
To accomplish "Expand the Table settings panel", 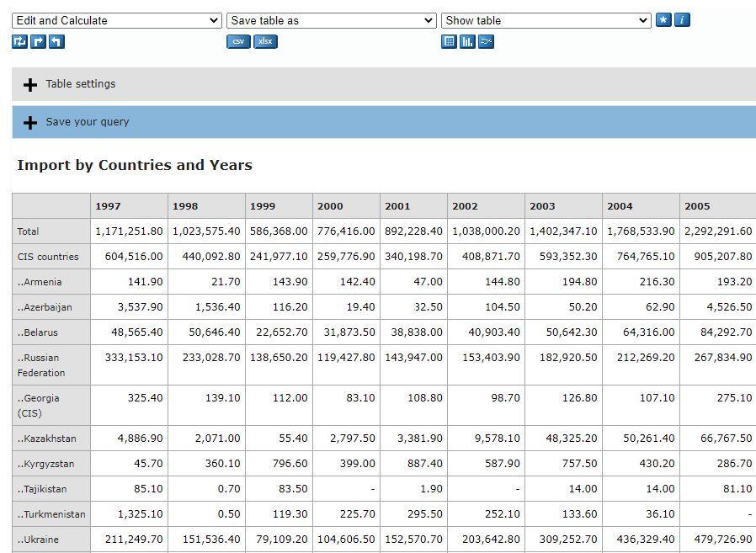I will tap(384, 84).
